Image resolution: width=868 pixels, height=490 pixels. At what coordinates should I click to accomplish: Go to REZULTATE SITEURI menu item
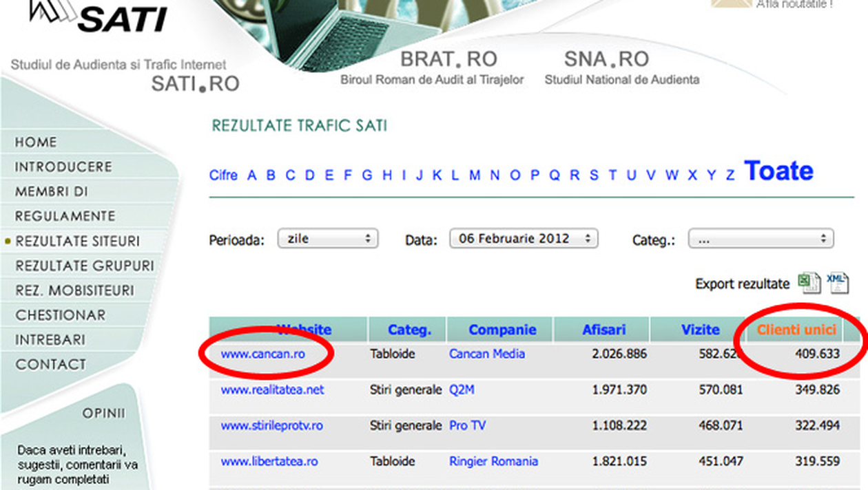77,242
